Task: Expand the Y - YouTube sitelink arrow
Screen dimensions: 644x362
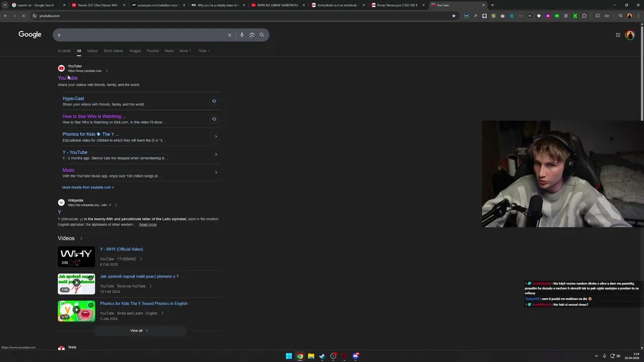Action: [216, 154]
